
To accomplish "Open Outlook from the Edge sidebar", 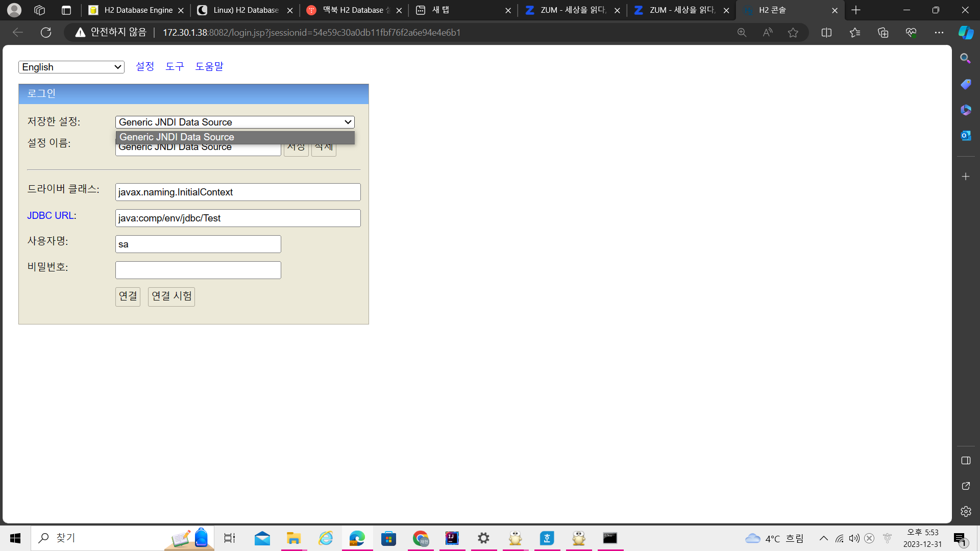I will point(965,136).
